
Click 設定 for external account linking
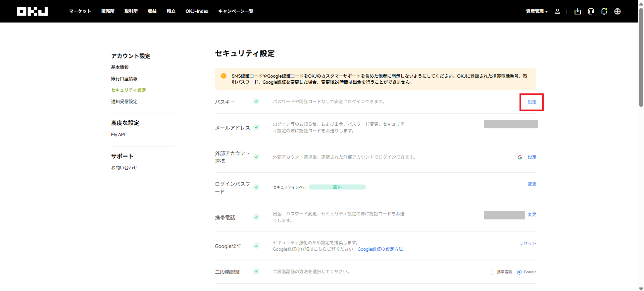532,157
